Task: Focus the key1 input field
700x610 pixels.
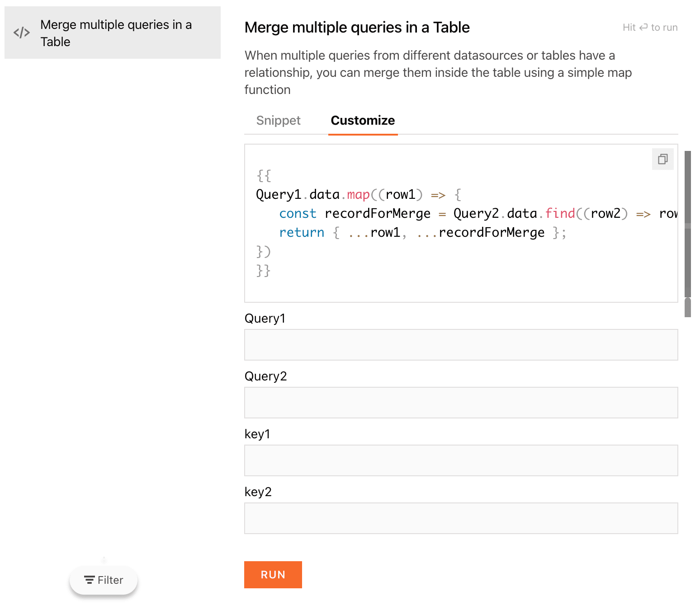Action: [x=461, y=460]
